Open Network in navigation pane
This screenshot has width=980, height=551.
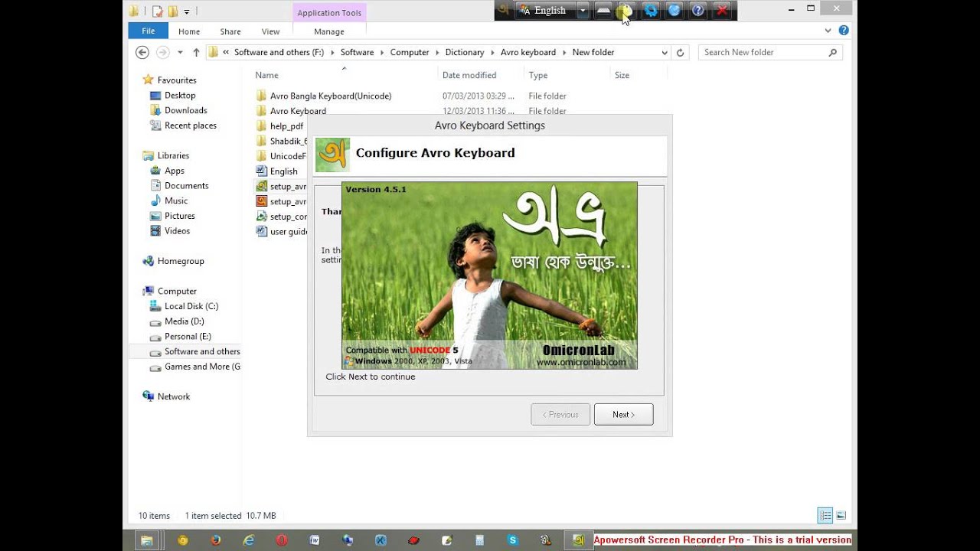click(173, 396)
